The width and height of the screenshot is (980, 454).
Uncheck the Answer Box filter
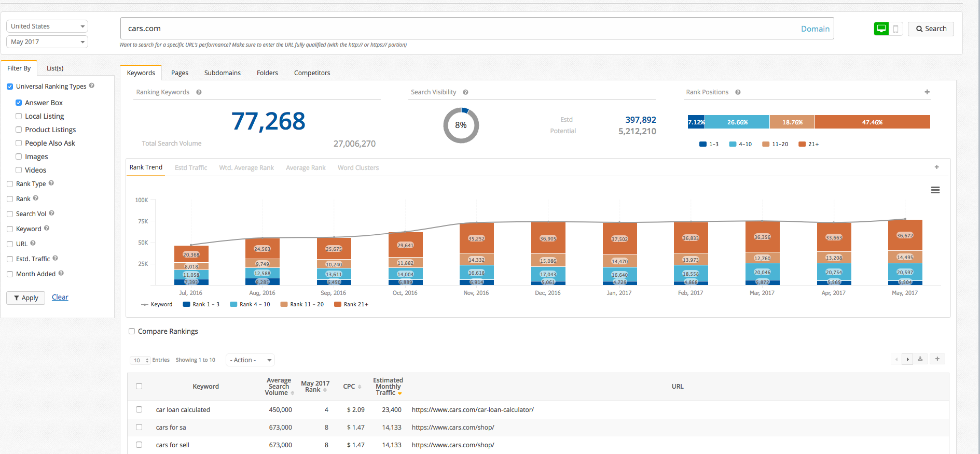[x=19, y=103]
